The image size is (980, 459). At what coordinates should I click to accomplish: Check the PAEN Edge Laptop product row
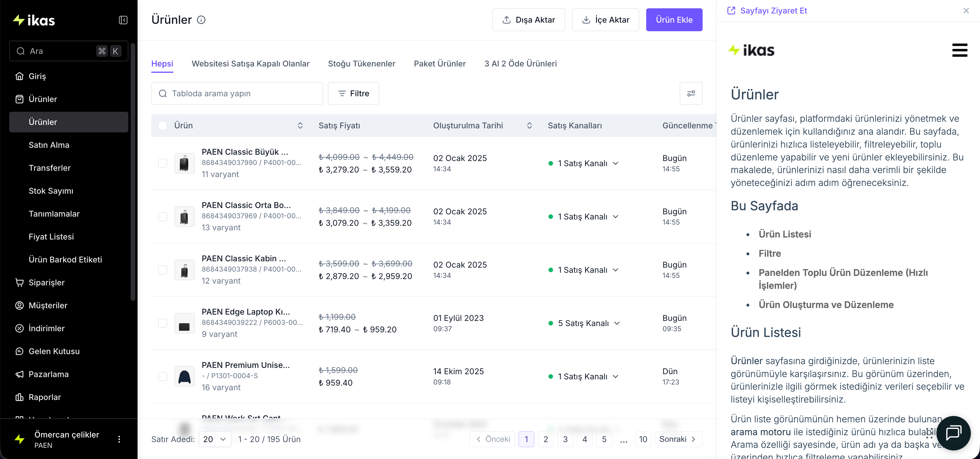tap(163, 323)
